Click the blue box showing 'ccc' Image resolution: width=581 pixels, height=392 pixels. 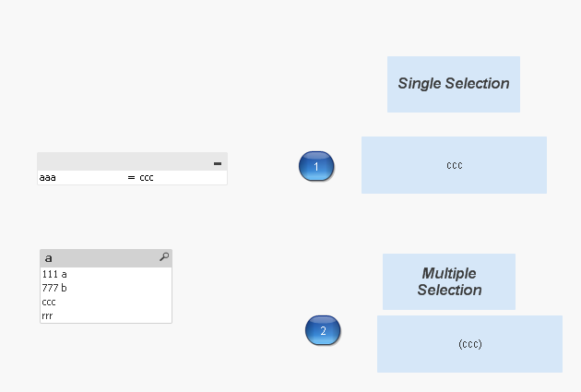454,165
